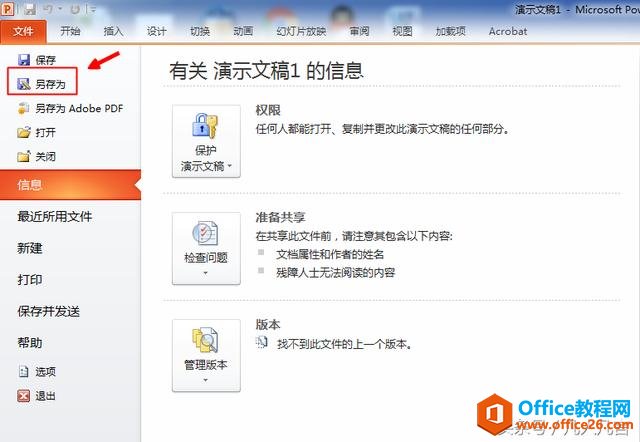Click the Save (保存) menu label
Image resolution: width=640 pixels, height=442 pixels.
point(45,60)
